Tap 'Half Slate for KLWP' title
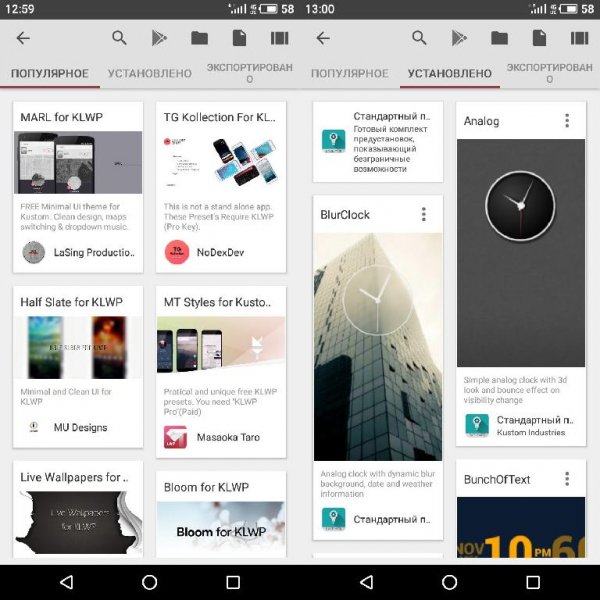Image resolution: width=600 pixels, height=600 pixels. pyautogui.click(x=72, y=302)
